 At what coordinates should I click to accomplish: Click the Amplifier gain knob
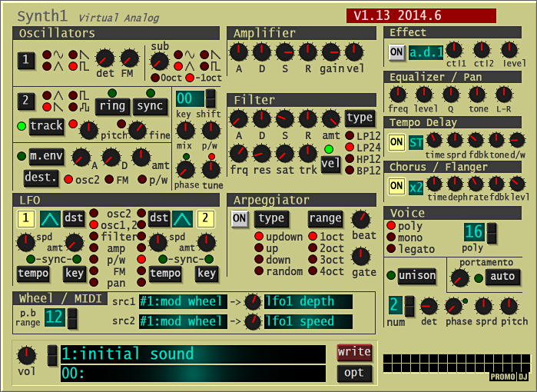pyautogui.click(x=332, y=52)
